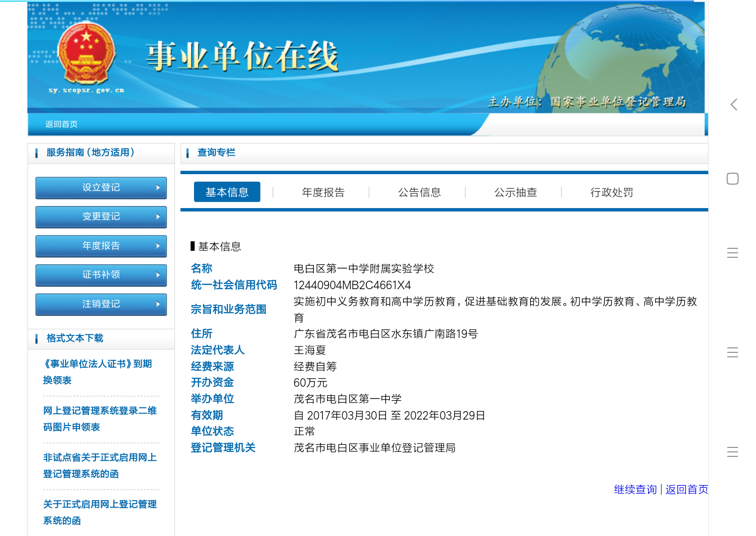Image resolution: width=756 pixels, height=536 pixels.
Task: Click the bottom-right 返回首页 link
Action: [x=686, y=490]
